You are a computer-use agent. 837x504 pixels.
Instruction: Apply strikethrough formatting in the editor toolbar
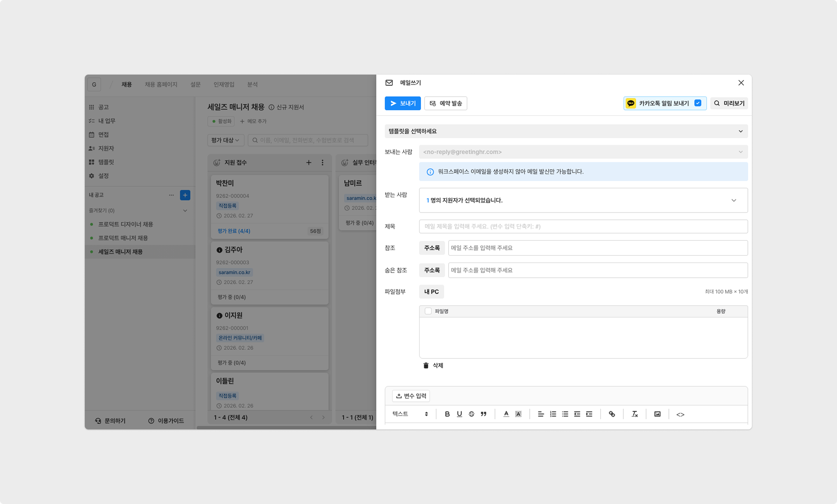pos(471,414)
